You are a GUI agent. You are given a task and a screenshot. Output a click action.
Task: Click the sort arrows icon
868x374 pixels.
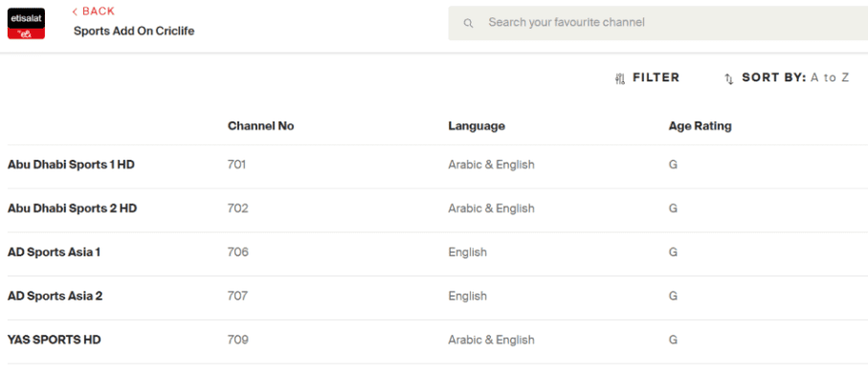[729, 78]
